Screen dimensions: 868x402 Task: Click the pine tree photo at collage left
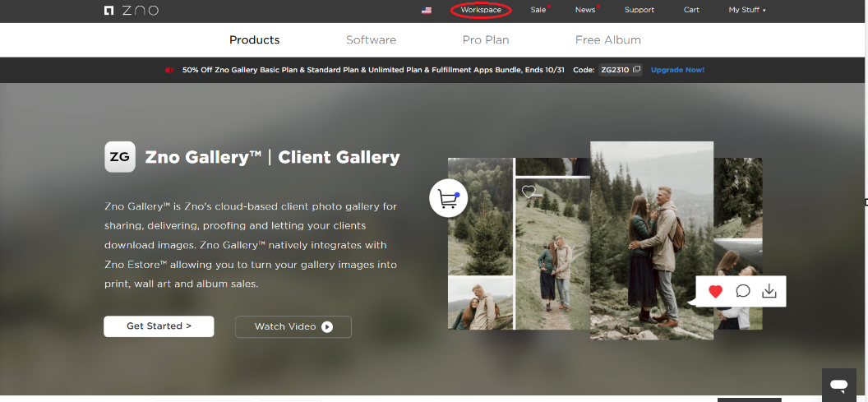click(x=481, y=216)
